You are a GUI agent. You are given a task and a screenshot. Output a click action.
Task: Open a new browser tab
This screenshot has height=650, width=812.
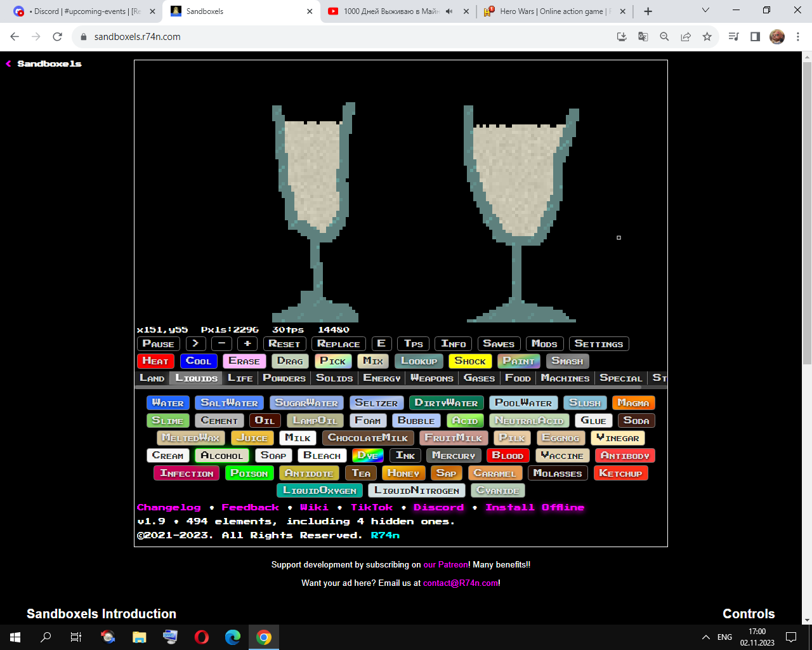[648, 11]
